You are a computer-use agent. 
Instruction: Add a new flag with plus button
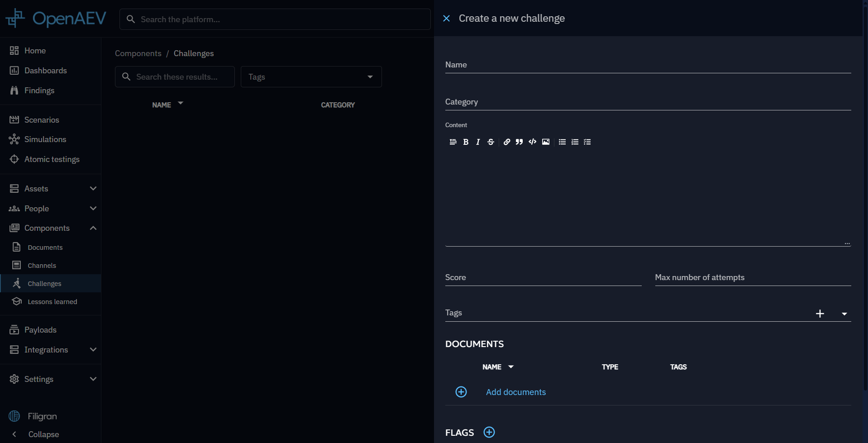click(489, 433)
